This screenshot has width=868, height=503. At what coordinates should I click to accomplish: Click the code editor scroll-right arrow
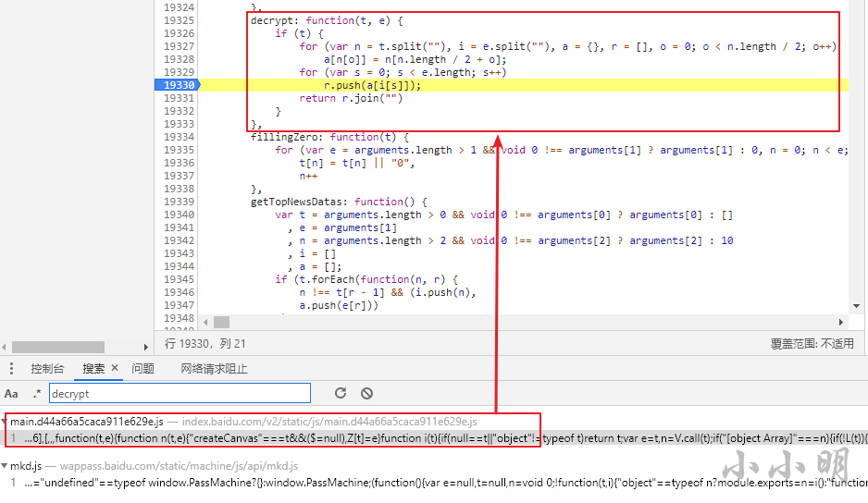(x=841, y=322)
